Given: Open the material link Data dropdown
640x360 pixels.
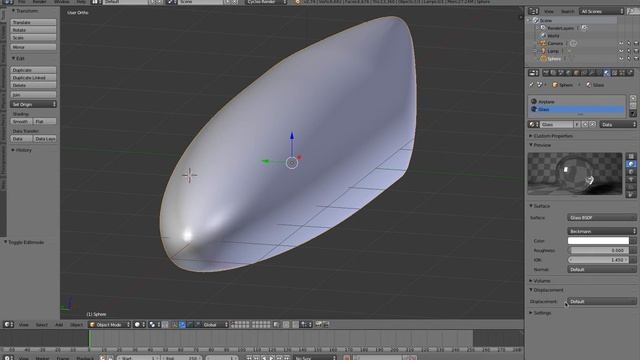Looking at the screenshot, I should click(x=618, y=124).
